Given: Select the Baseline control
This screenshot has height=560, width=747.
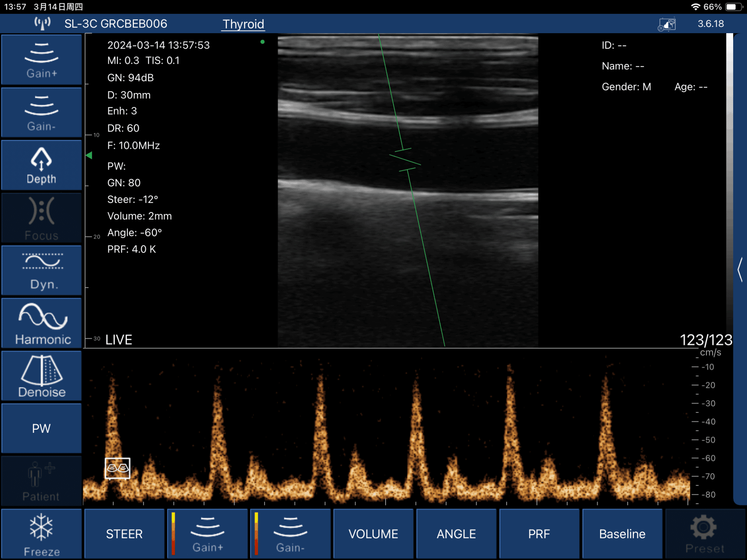Looking at the screenshot, I should click(622, 533).
